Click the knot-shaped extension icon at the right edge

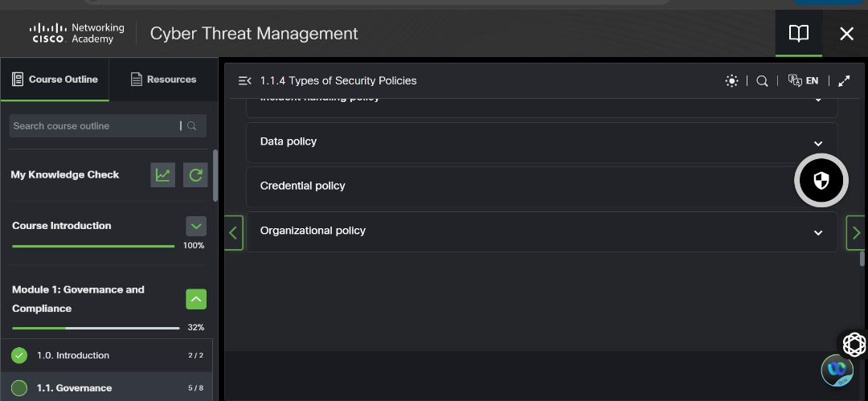pyautogui.click(x=854, y=345)
